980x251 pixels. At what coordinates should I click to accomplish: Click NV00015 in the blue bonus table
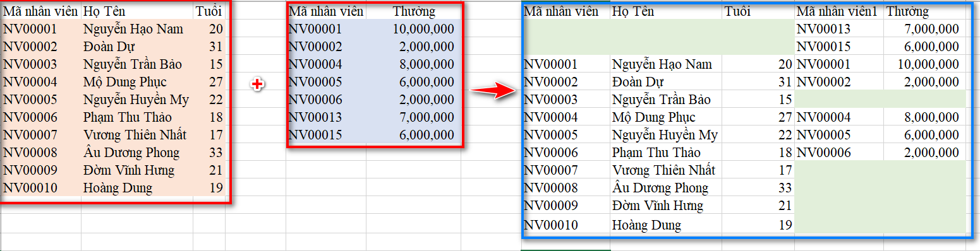click(x=315, y=135)
